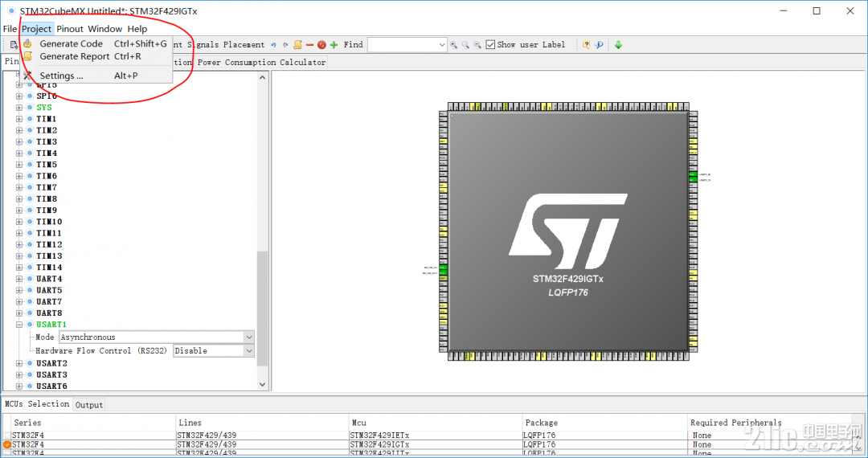The width and height of the screenshot is (868, 458).
Task: Expand the TIM1 peripheral node
Action: pos(19,119)
